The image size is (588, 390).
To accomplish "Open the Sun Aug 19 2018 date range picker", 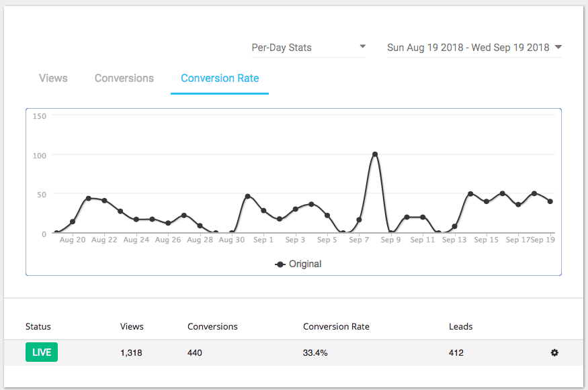I will [468, 48].
